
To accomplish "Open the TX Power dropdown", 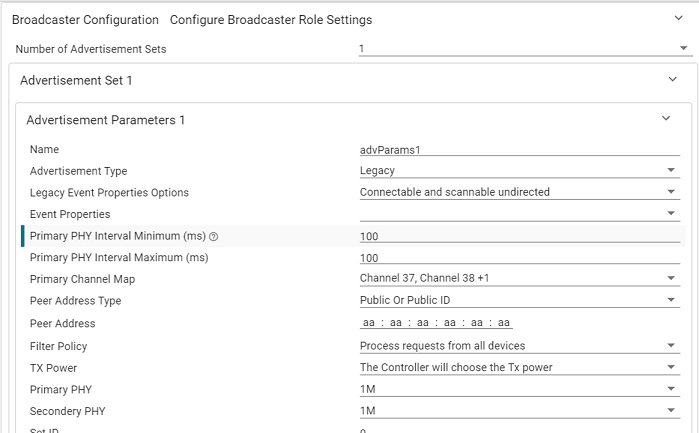I will pyautogui.click(x=518, y=367).
